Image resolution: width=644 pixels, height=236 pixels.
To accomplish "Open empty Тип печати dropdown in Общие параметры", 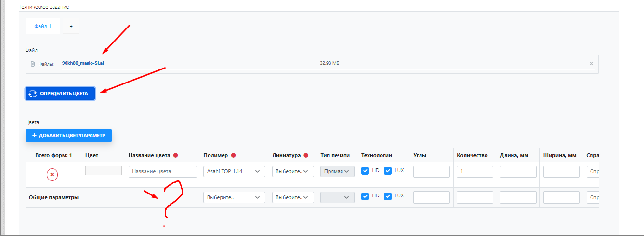I will [x=337, y=197].
